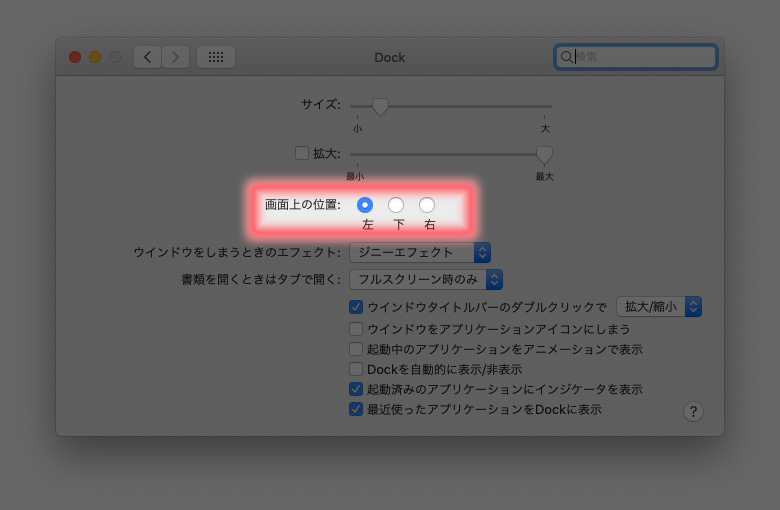This screenshot has width=780, height=510.
Task: Enable ウインドウをアプリケーションアイコンにしまう checkbox
Action: pyautogui.click(x=356, y=329)
